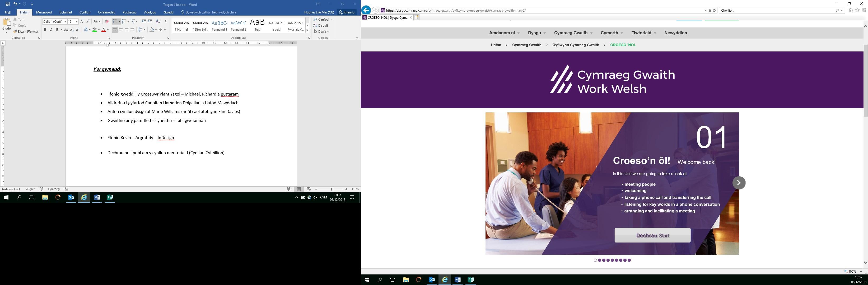Go to next slide with arrow

(739, 183)
